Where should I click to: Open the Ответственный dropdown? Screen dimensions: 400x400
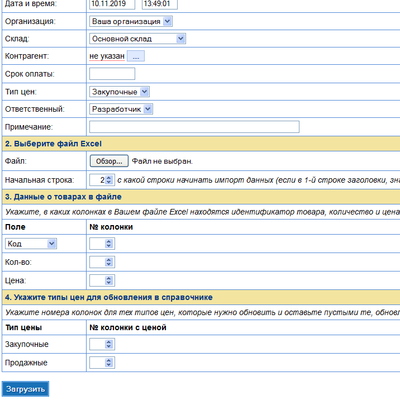tap(121, 109)
